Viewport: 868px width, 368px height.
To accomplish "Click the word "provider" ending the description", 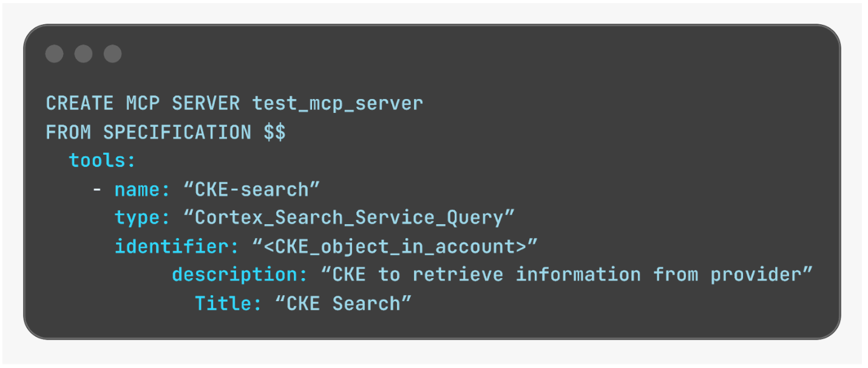I will click(x=759, y=275).
